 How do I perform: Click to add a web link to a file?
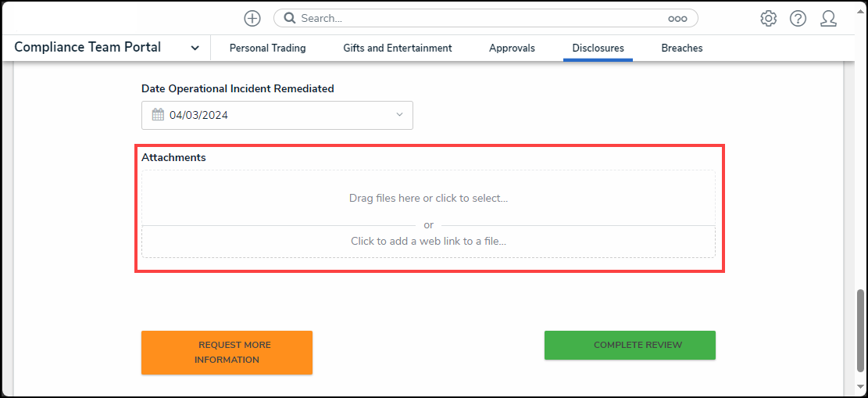click(428, 241)
